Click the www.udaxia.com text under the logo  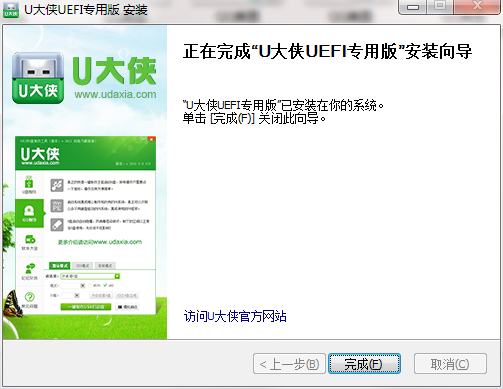(115, 94)
